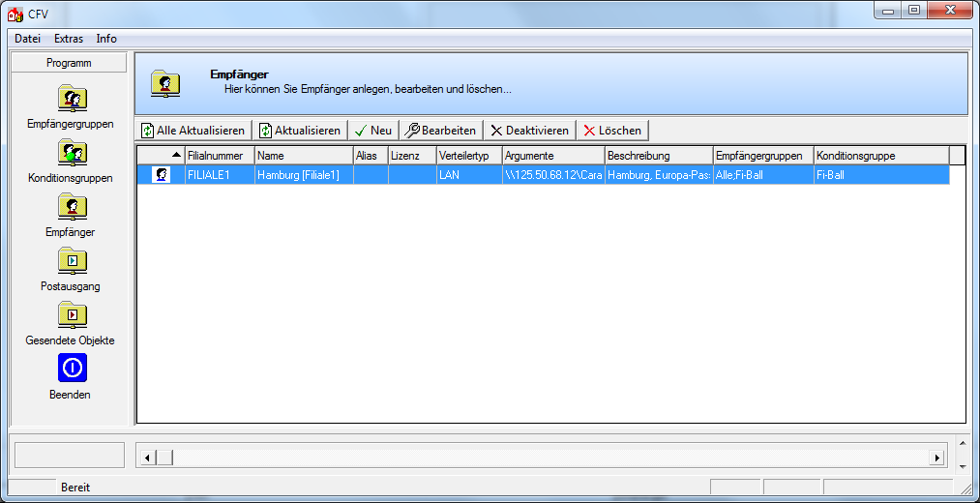Click the Aktualisieren refresh button
The width and height of the screenshot is (980, 503).
[x=301, y=131]
